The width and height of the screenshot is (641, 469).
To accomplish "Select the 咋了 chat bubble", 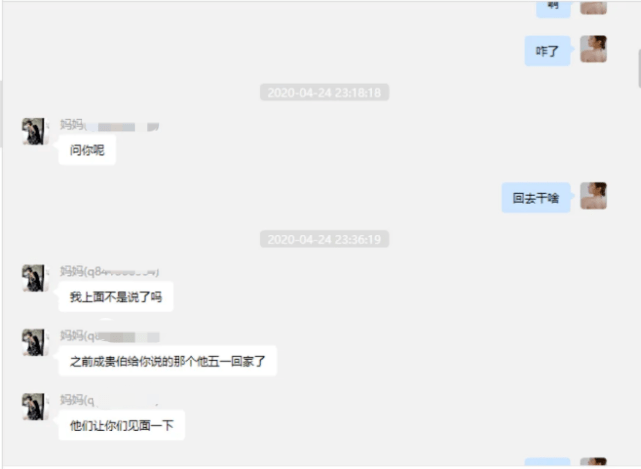I will pos(547,51).
